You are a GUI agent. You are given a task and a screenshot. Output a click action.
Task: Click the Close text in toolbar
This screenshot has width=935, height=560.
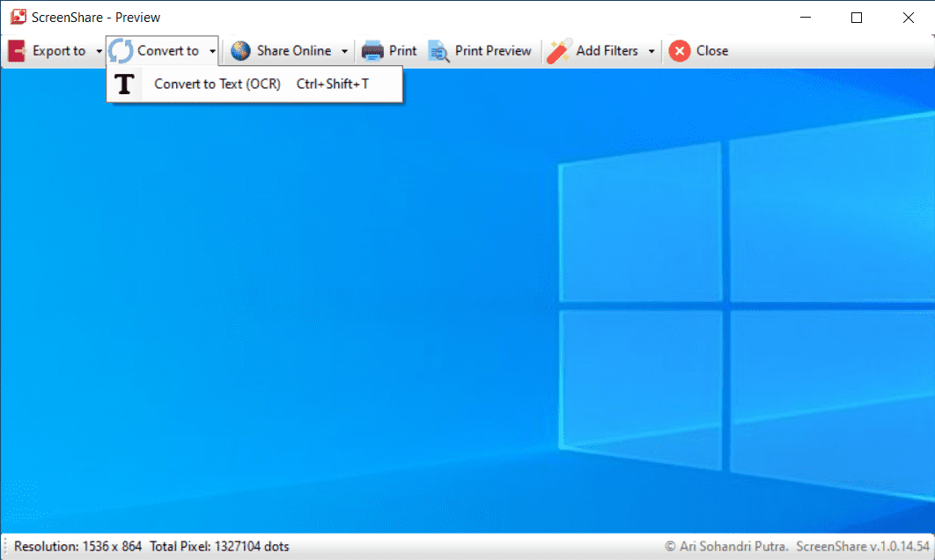coord(712,51)
